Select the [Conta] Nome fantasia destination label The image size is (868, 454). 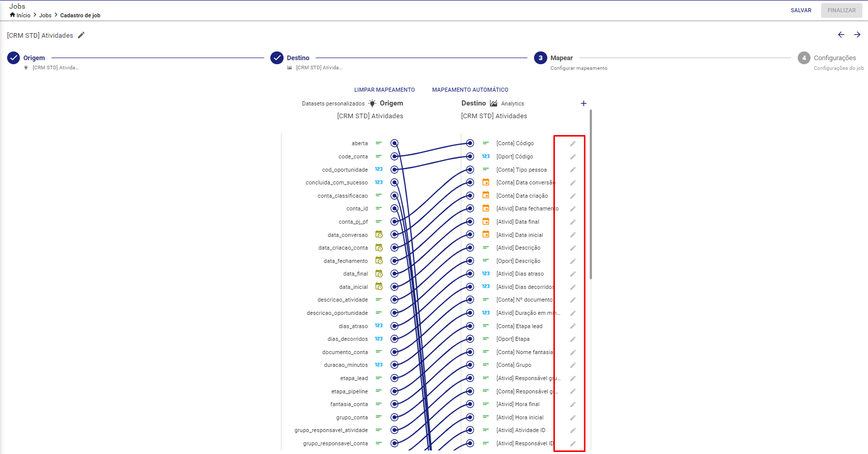(525, 352)
